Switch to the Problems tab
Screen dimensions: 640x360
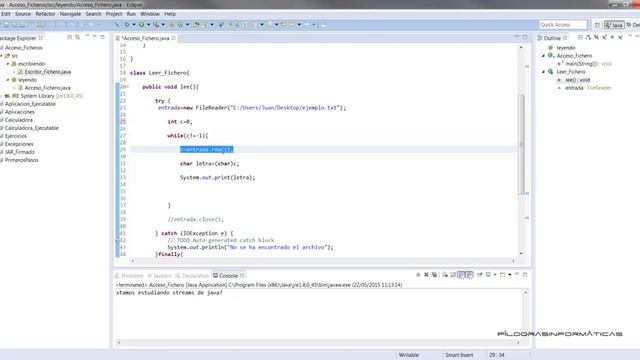(129, 276)
